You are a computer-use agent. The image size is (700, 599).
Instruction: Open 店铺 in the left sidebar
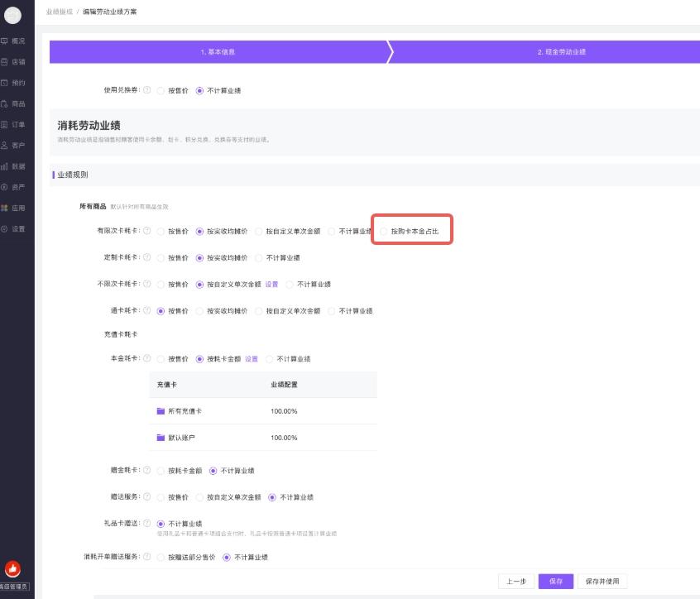[x=13, y=62]
